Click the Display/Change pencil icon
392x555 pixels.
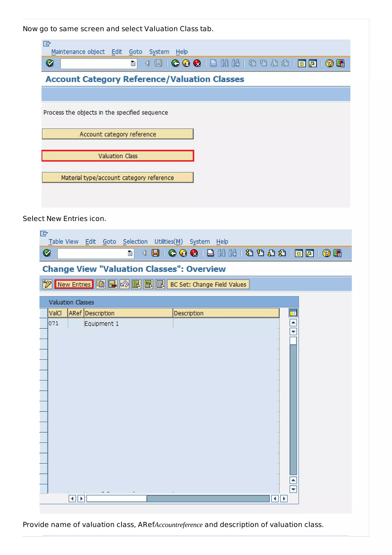click(x=47, y=284)
